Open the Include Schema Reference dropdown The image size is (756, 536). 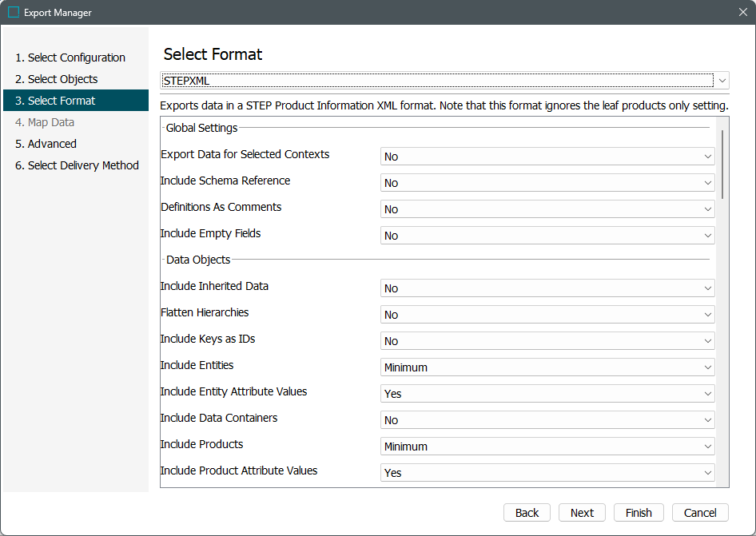(x=547, y=183)
